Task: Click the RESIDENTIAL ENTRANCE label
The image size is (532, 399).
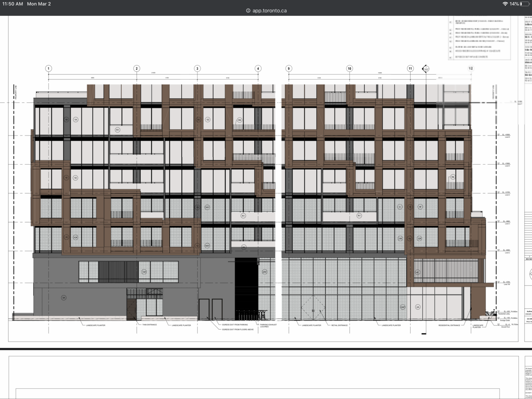Action: (x=449, y=325)
